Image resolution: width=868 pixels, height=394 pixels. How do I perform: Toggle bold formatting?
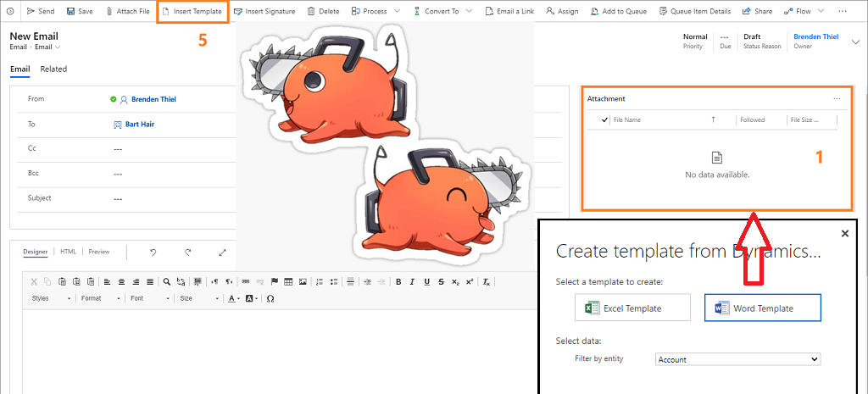click(x=398, y=281)
